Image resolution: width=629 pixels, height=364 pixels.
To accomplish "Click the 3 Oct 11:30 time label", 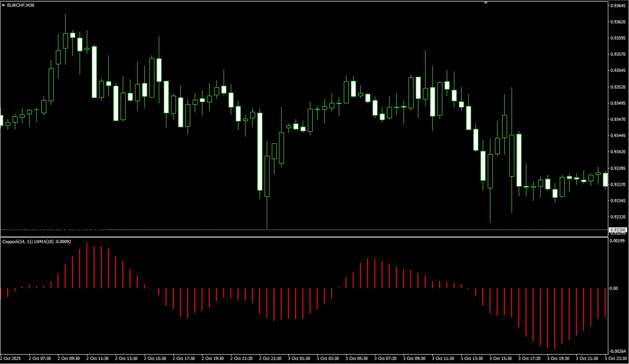I will [x=443, y=359].
